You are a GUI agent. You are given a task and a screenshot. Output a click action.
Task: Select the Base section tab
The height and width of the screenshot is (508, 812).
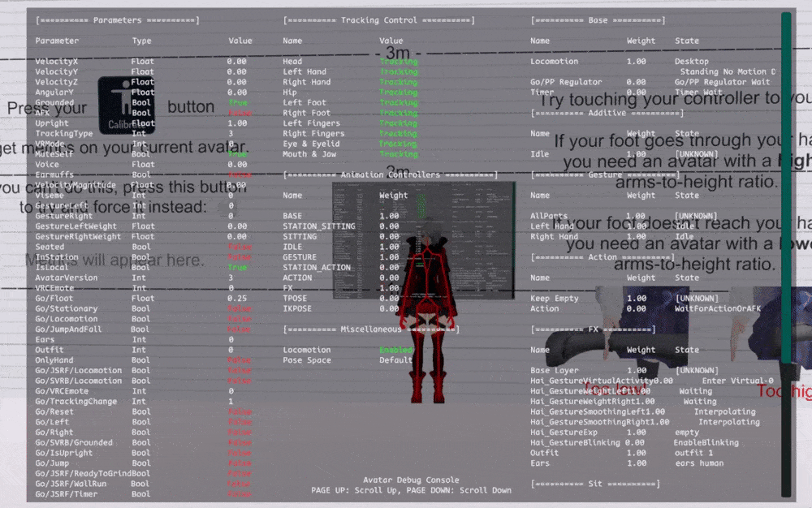click(596, 19)
